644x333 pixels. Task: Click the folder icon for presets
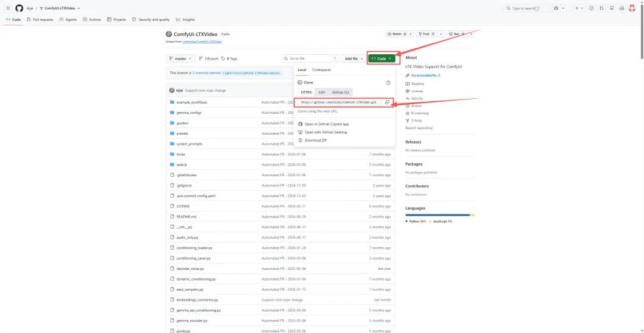tap(172, 133)
